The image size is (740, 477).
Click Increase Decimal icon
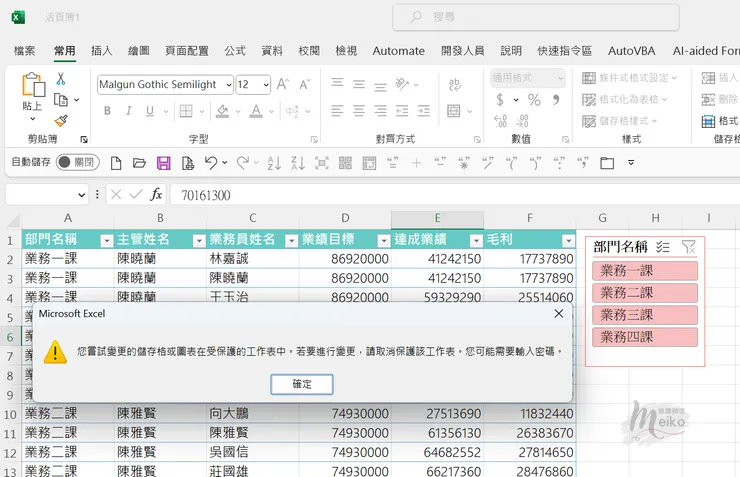[x=500, y=121]
